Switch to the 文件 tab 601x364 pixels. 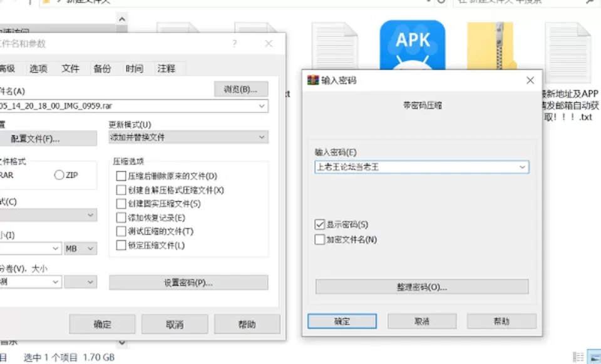[x=71, y=69]
